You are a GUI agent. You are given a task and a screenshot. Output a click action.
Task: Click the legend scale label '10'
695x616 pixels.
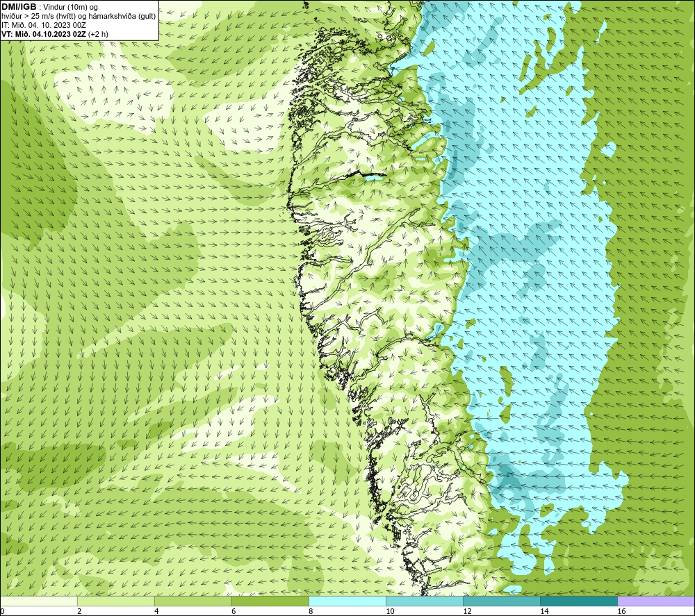click(x=390, y=611)
